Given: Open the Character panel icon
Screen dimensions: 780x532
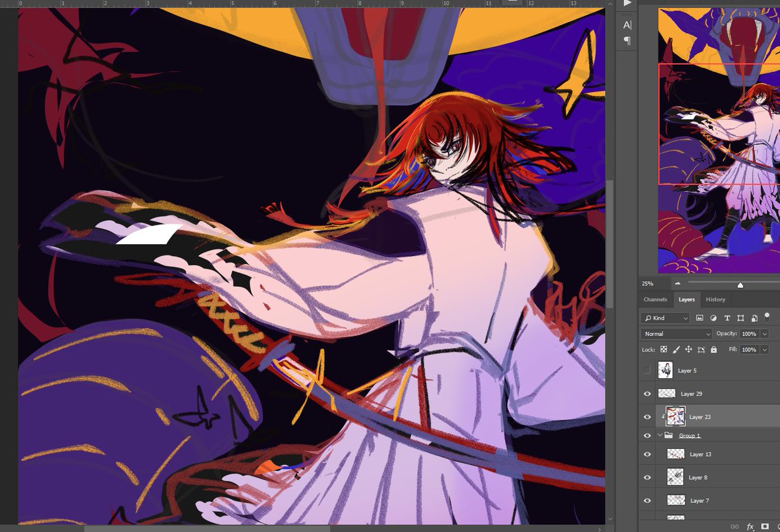Looking at the screenshot, I should (627, 25).
